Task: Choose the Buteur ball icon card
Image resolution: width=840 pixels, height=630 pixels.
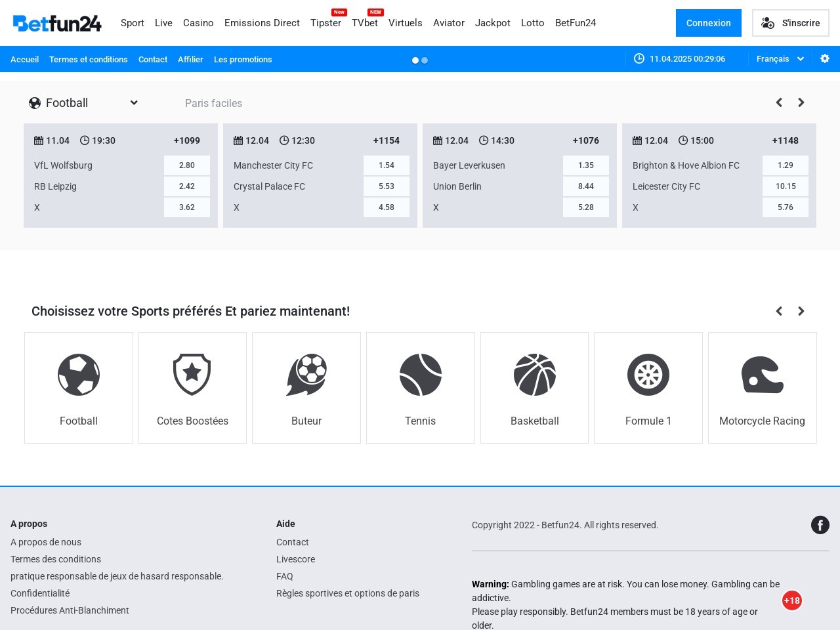Action: click(x=306, y=375)
